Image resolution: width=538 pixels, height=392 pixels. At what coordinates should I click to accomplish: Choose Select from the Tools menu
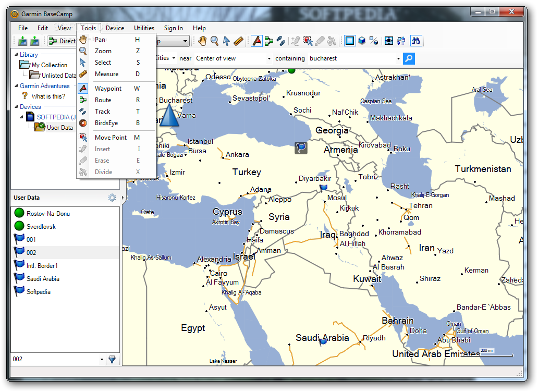116,63
